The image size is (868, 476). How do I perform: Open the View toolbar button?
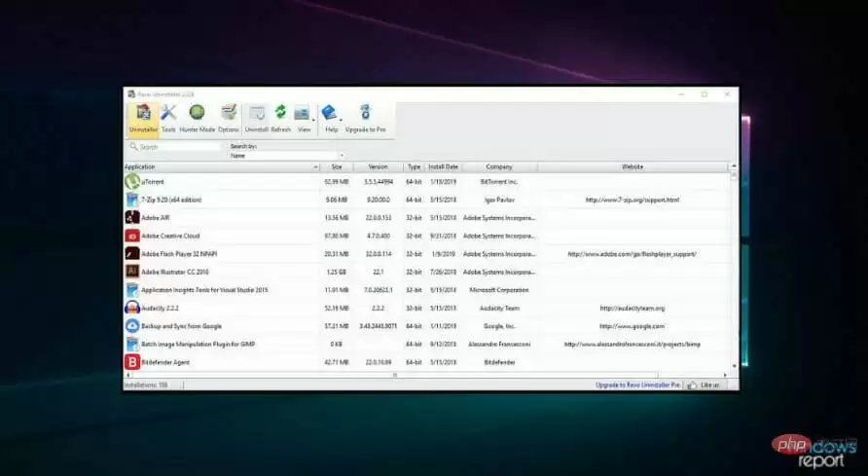pyautogui.click(x=303, y=119)
